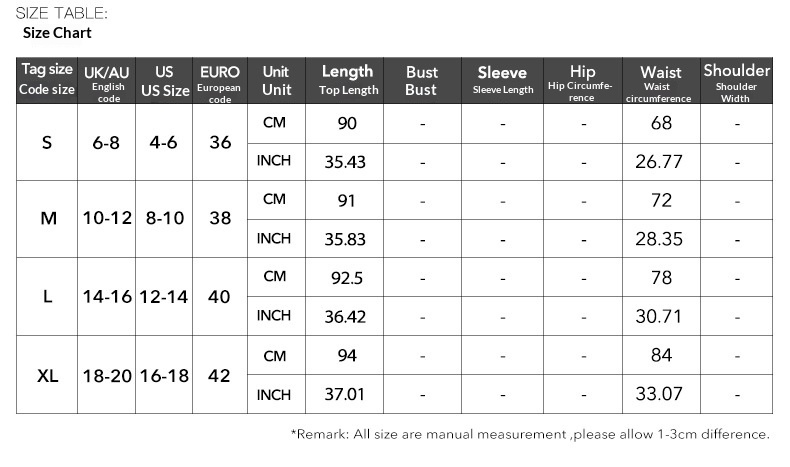Image resolution: width=790 pixels, height=467 pixels.
Task: Click the 92.5 length value
Action: 347,277
